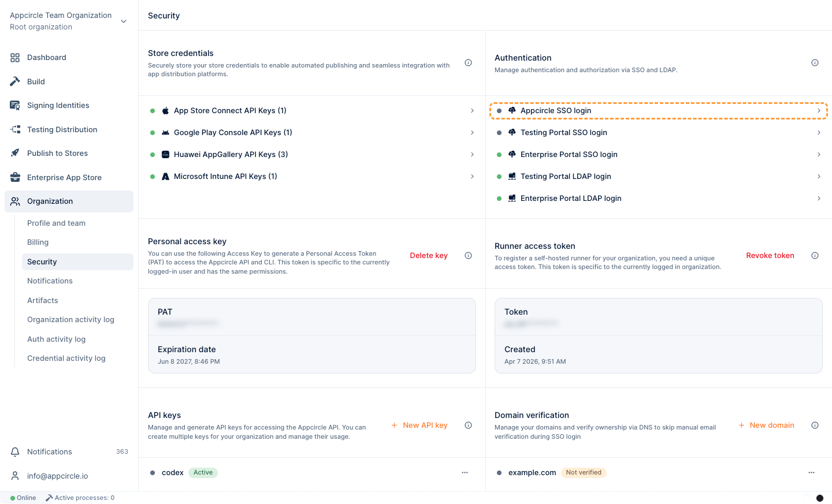Click the Revoke token link
This screenshot has width=832, height=504.
tap(770, 256)
